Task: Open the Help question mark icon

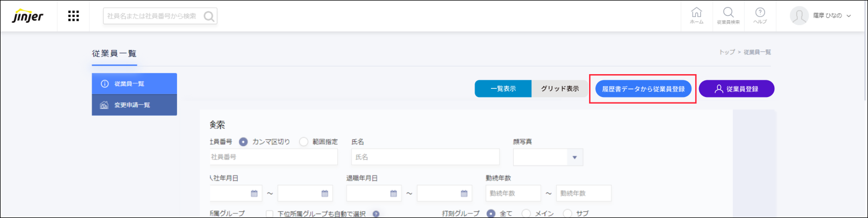Action: point(760,15)
